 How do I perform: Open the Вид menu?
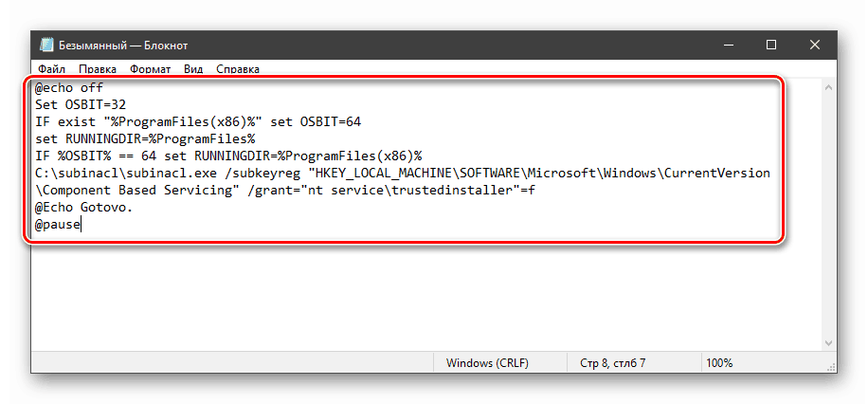pos(193,69)
